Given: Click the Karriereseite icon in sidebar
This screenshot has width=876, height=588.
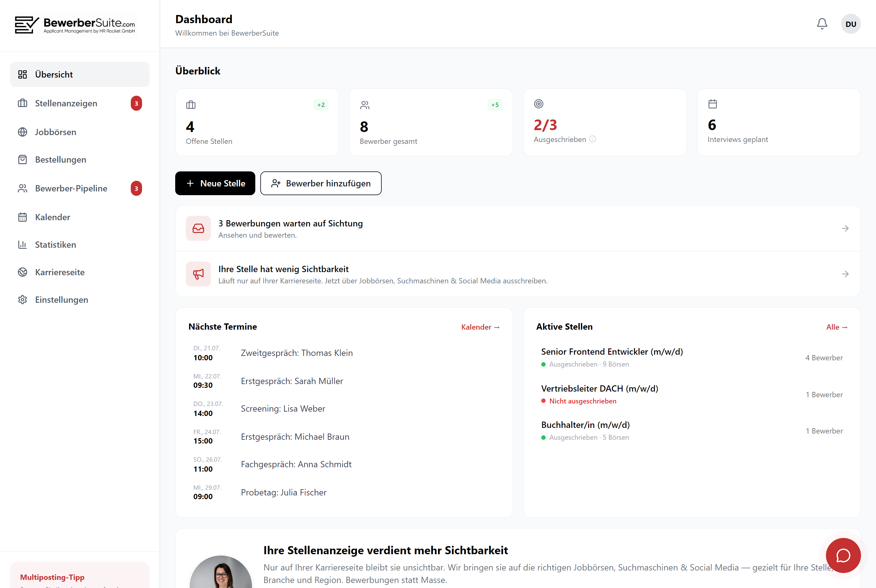Looking at the screenshot, I should [23, 272].
